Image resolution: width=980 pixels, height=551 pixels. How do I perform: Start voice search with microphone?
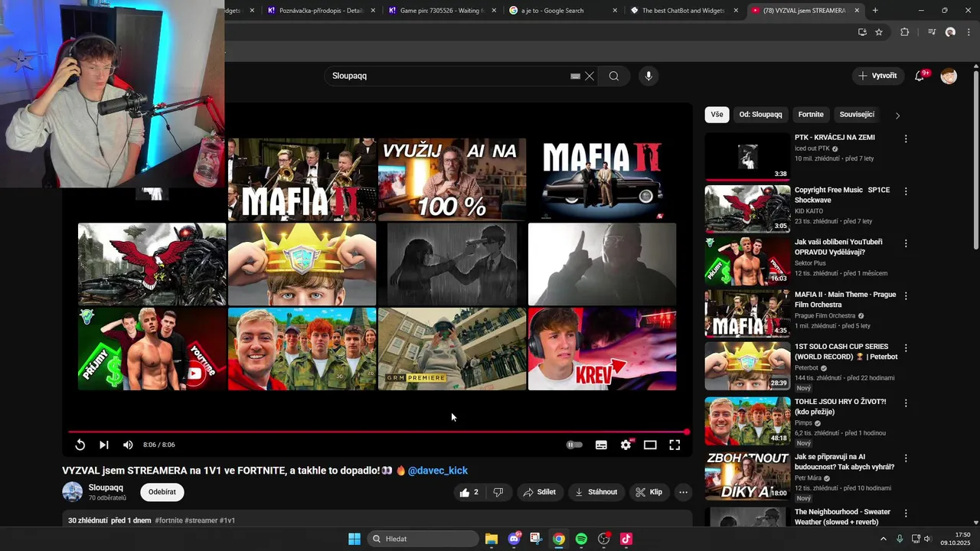point(648,76)
